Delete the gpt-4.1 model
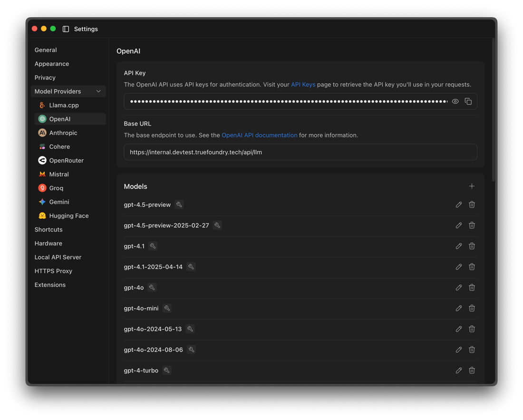Viewport: 523px width, 420px height. pyautogui.click(x=472, y=246)
